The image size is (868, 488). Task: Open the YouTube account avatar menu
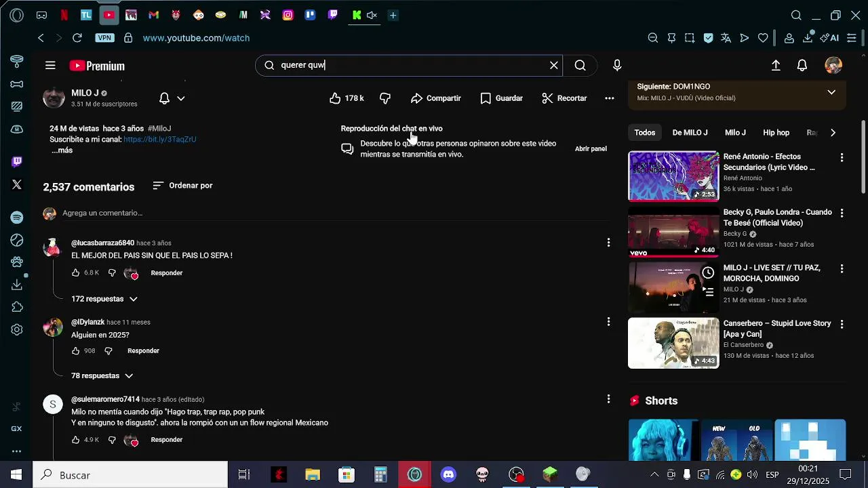tap(833, 65)
